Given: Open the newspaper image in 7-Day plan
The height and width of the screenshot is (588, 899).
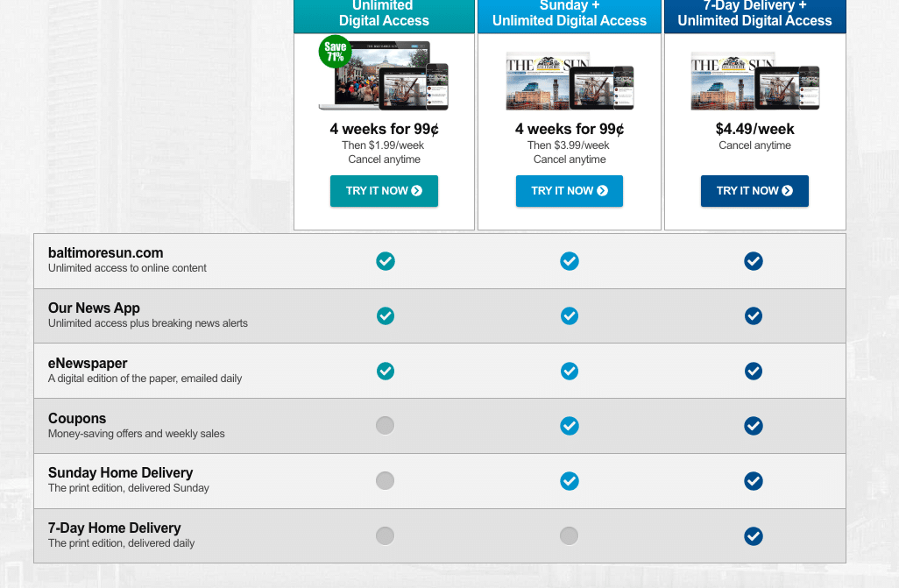Looking at the screenshot, I should point(755,81).
